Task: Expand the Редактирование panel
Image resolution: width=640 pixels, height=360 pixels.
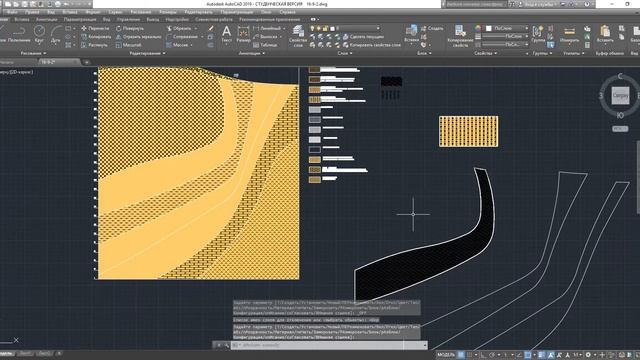Action: [147, 53]
